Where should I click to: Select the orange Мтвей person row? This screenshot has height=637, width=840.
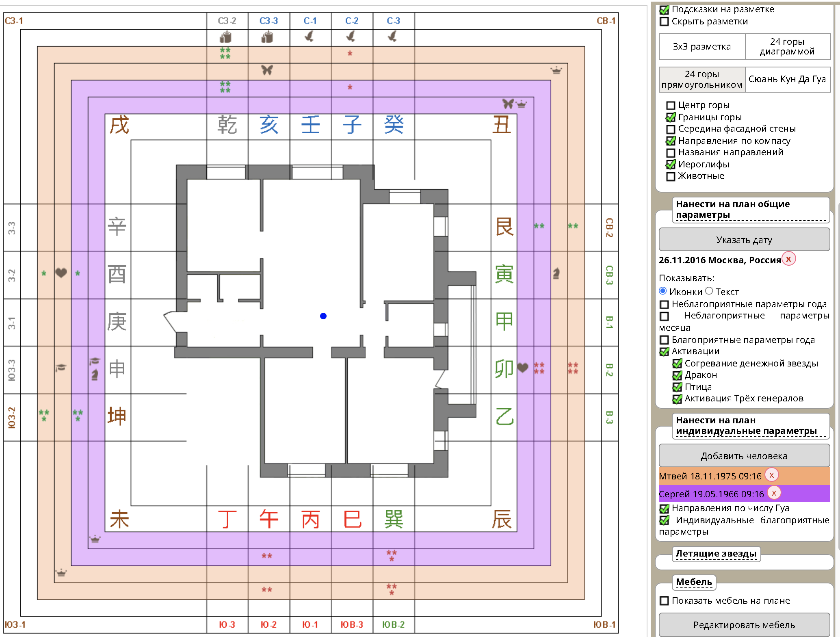tap(744, 476)
